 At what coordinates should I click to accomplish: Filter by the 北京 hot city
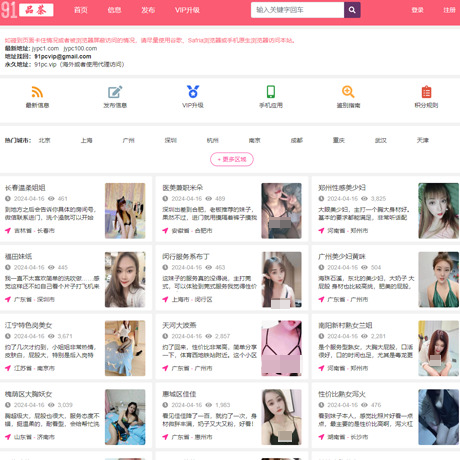coord(44,140)
